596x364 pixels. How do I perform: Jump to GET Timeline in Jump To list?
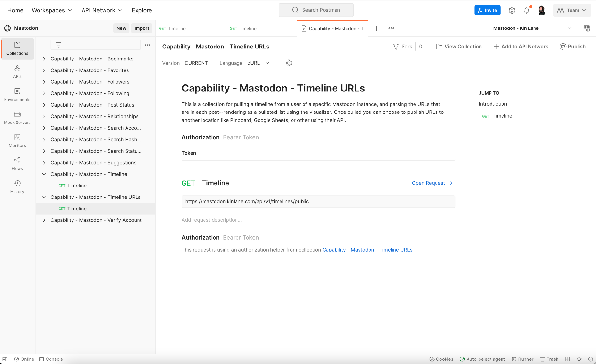(x=497, y=116)
